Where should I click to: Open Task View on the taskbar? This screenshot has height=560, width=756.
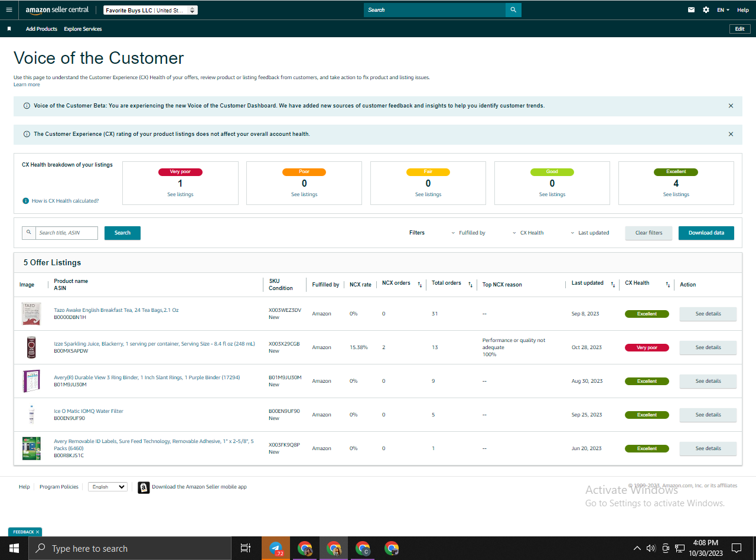coord(246,548)
